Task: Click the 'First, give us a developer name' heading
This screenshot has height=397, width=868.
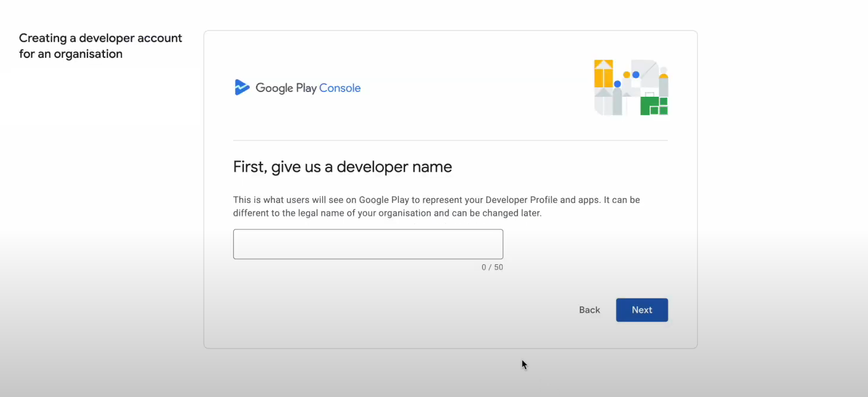Action: click(x=342, y=167)
